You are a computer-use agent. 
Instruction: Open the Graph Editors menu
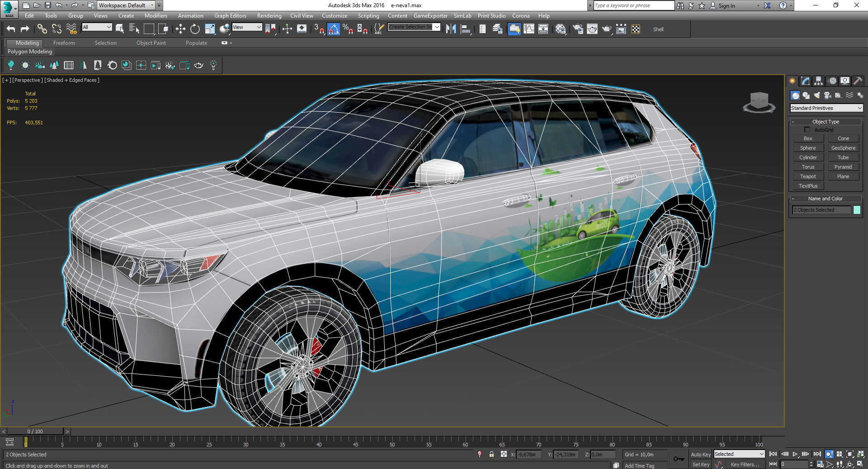click(x=230, y=15)
